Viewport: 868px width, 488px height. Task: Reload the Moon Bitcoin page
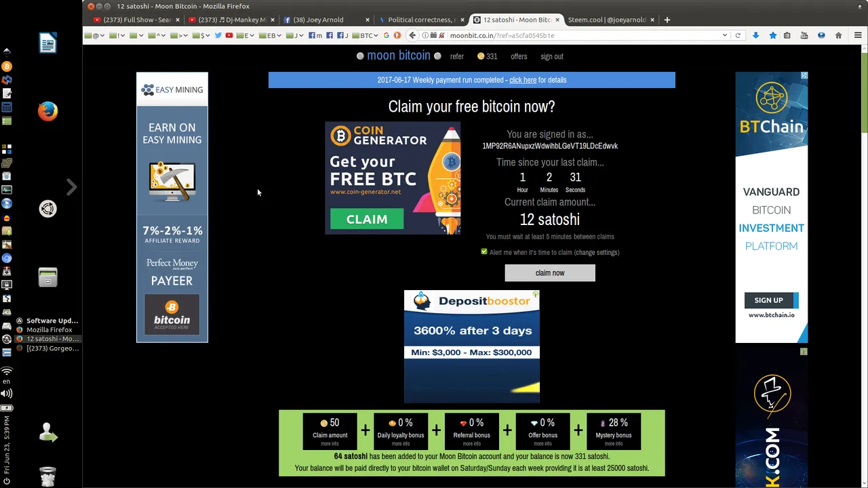coord(738,35)
